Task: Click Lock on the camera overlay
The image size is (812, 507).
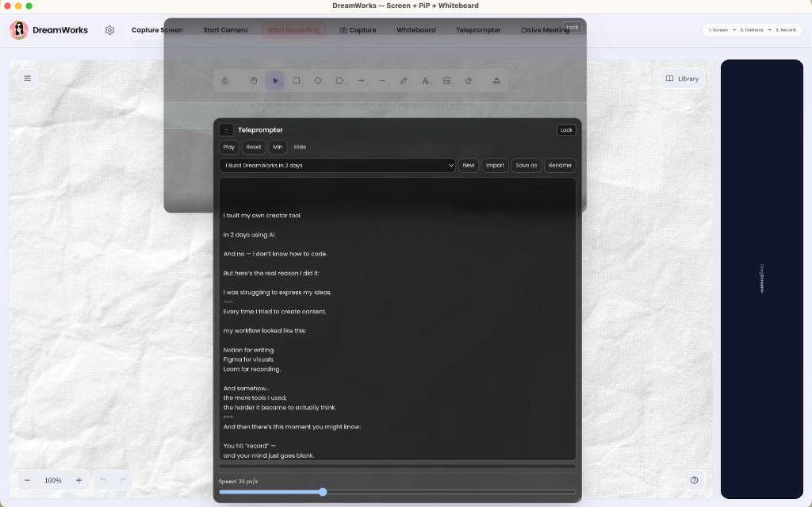Action: tap(573, 28)
